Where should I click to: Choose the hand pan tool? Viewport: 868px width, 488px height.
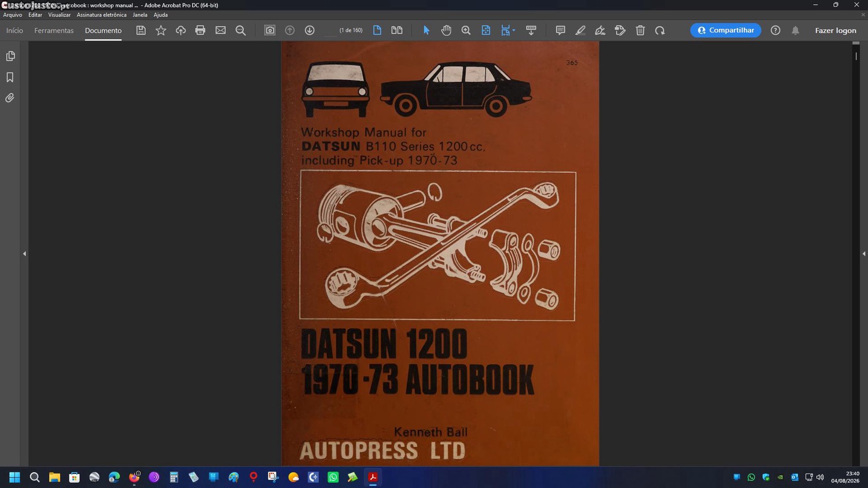[x=446, y=30]
